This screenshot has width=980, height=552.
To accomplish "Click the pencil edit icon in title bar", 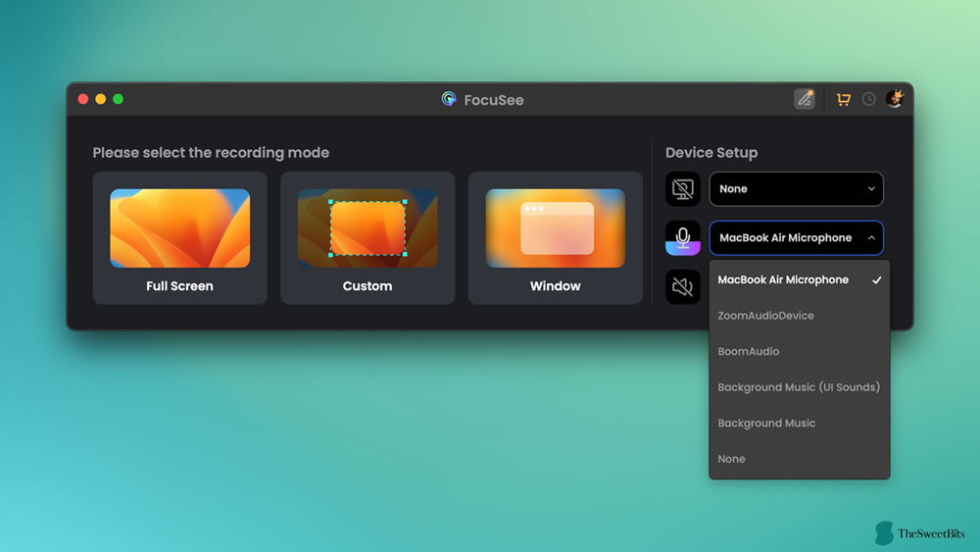I will (805, 99).
